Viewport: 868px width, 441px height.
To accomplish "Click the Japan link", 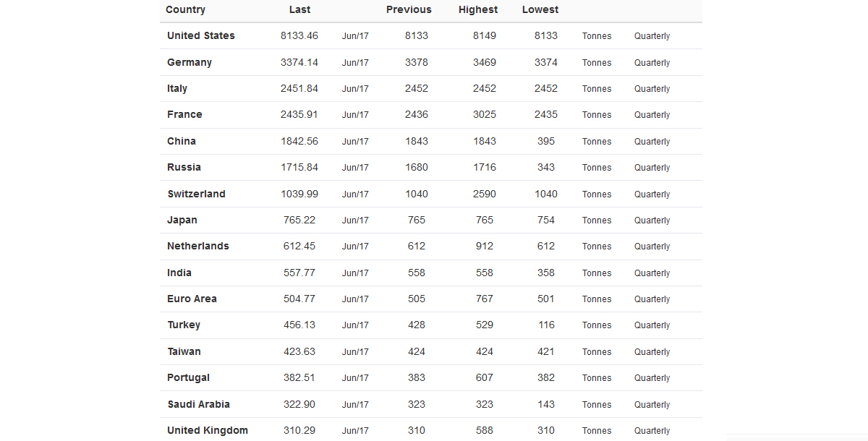I will click(182, 220).
